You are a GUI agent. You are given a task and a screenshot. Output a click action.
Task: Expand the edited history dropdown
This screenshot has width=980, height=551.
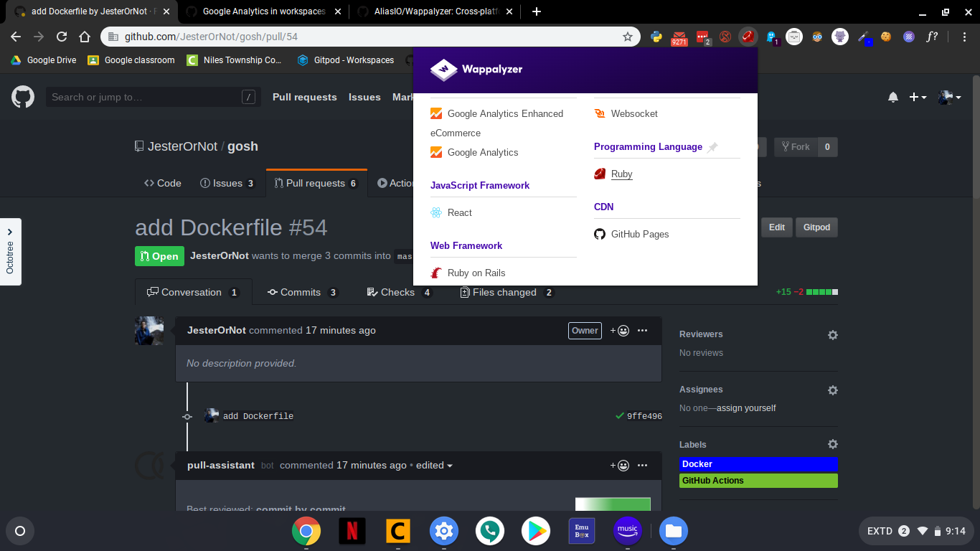(x=435, y=466)
